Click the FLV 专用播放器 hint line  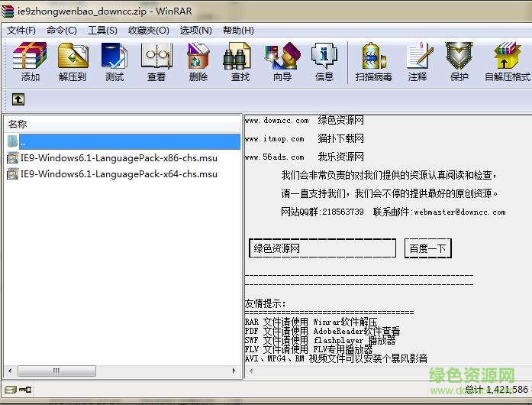point(309,349)
